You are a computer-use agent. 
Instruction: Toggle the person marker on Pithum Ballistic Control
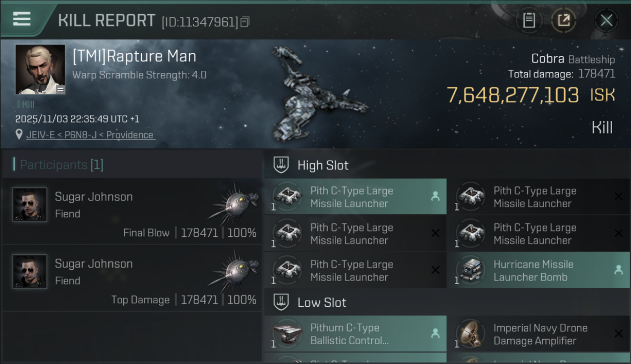pos(435,333)
